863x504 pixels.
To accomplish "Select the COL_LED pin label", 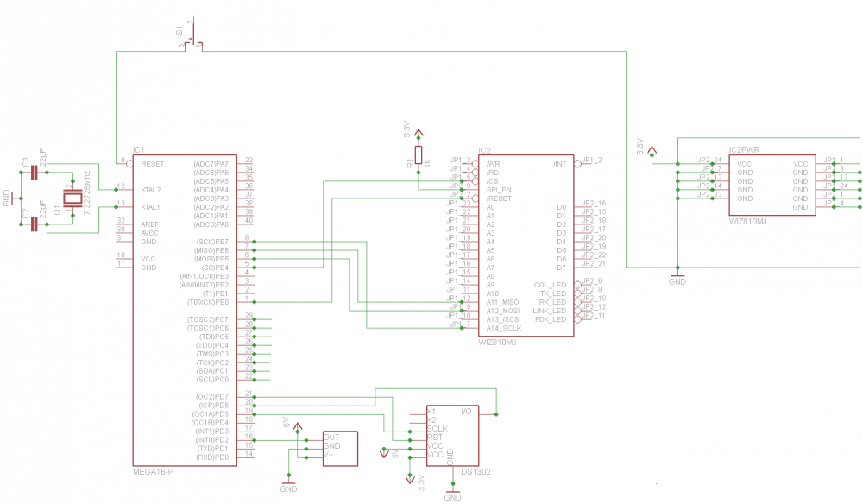I will pyautogui.click(x=550, y=285).
